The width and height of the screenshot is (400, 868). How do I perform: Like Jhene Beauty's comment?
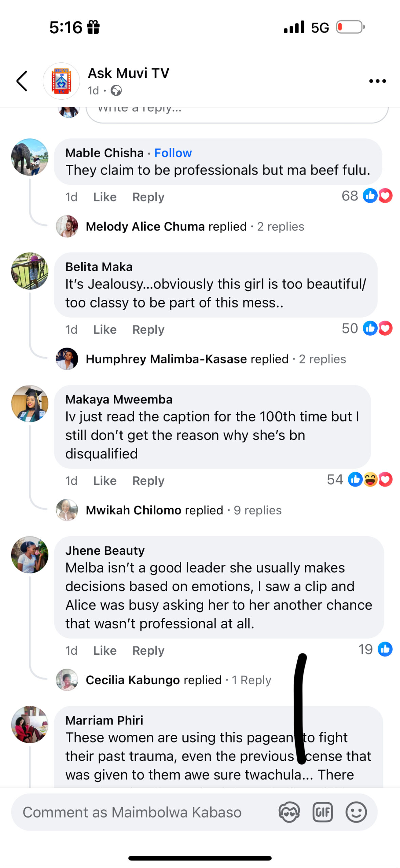click(105, 651)
